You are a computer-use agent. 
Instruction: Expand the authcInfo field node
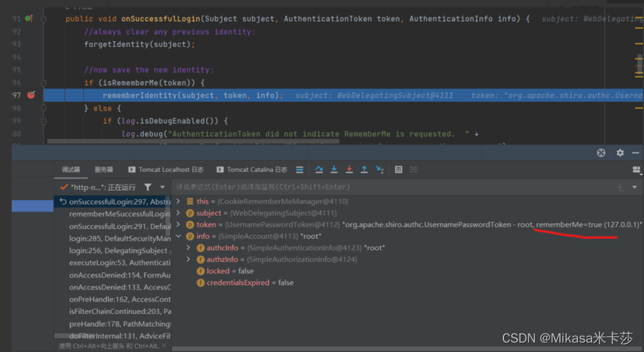[x=188, y=247]
